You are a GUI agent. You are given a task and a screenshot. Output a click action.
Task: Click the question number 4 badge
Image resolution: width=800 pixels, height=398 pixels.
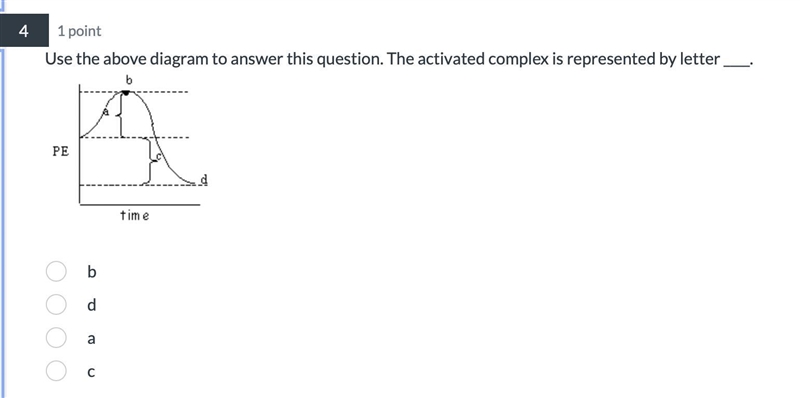(x=24, y=31)
